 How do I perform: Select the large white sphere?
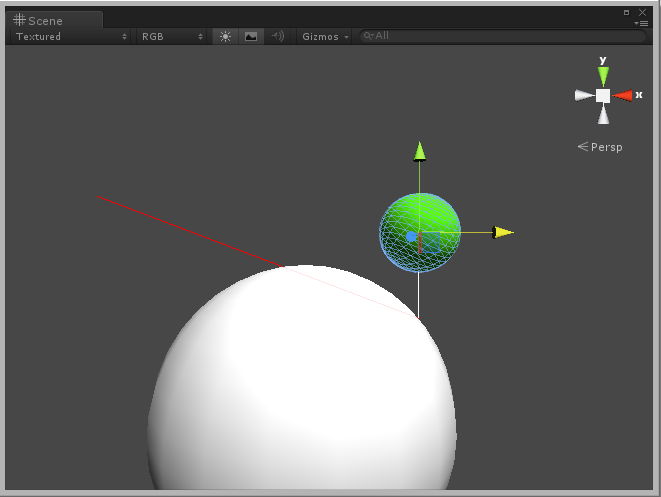302,377
